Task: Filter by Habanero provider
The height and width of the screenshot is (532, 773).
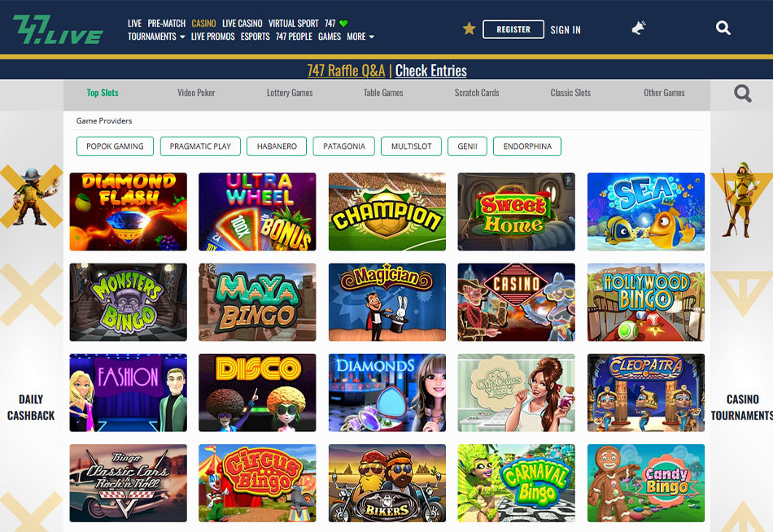Action: pos(277,146)
